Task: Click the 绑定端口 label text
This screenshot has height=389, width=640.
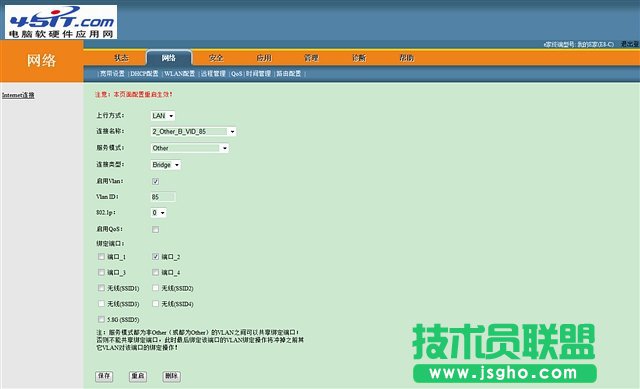Action: pos(110,244)
